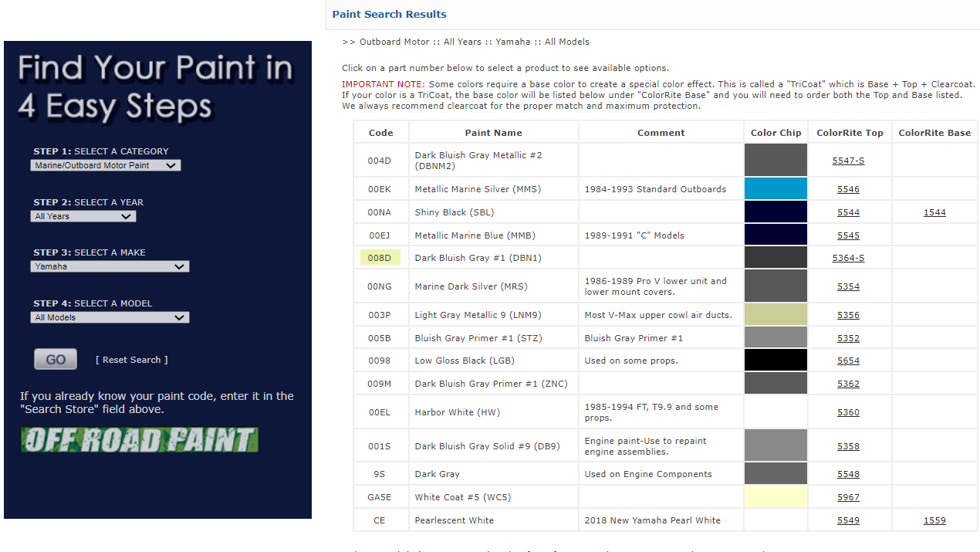
Task: Click the pale yellow White Coat #5 chip
Action: [x=776, y=497]
